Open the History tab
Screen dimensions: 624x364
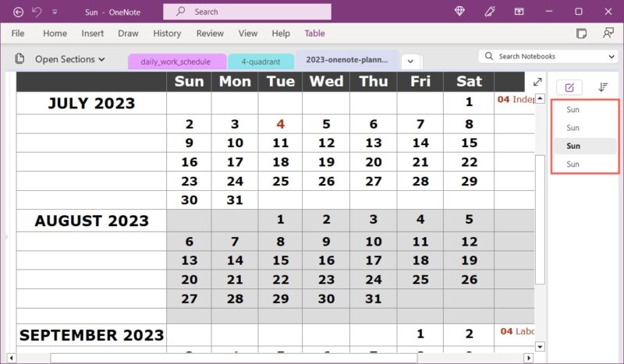(167, 34)
